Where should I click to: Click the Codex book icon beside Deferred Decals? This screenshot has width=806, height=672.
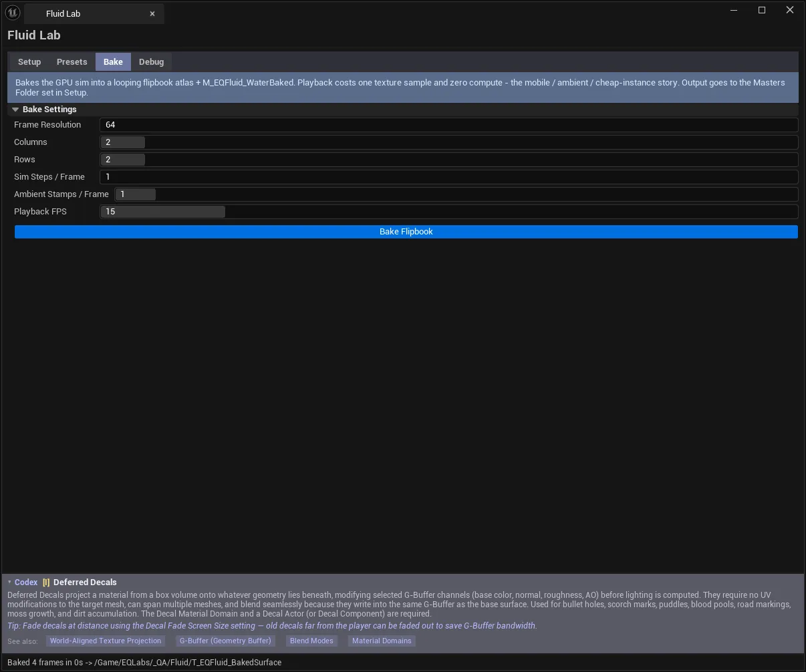point(46,582)
